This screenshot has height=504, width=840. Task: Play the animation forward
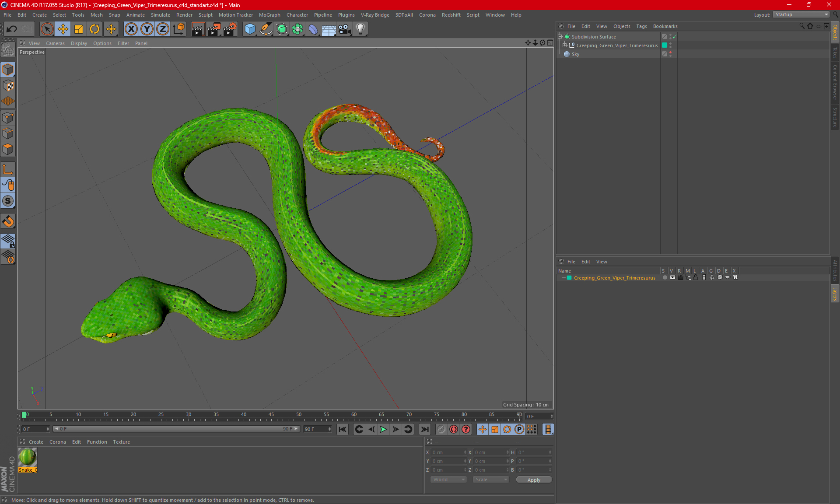pos(383,429)
